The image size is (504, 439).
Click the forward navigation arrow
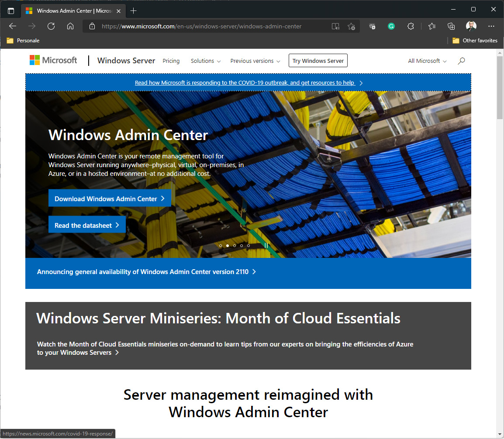pos(32,26)
